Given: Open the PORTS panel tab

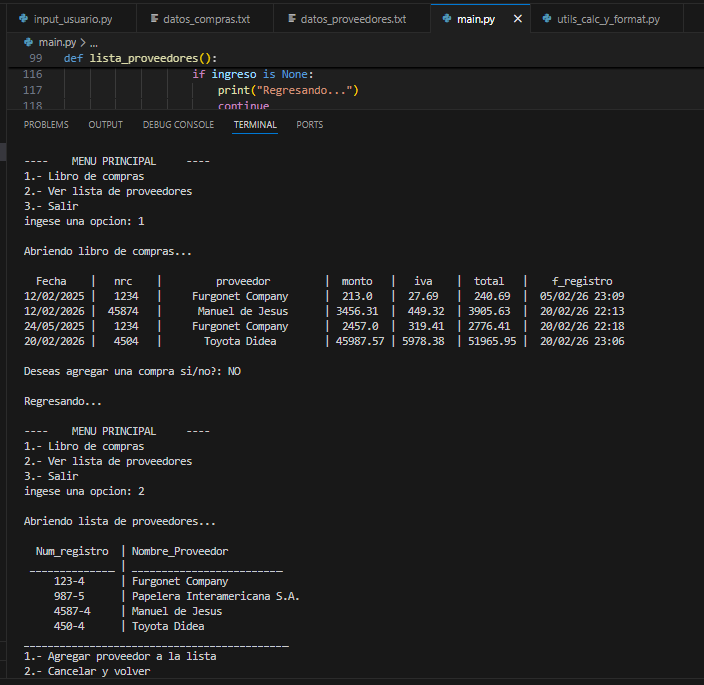Looking at the screenshot, I should [310, 125].
